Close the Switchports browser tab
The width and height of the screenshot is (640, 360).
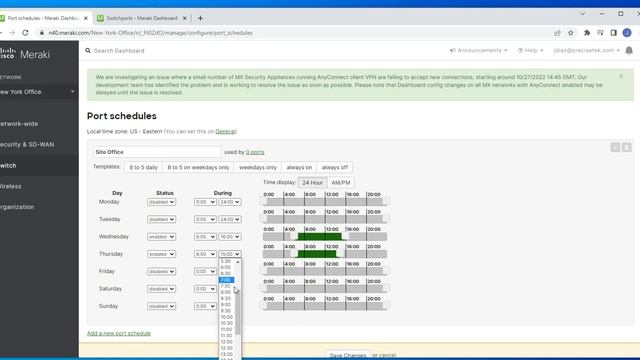coord(184,18)
